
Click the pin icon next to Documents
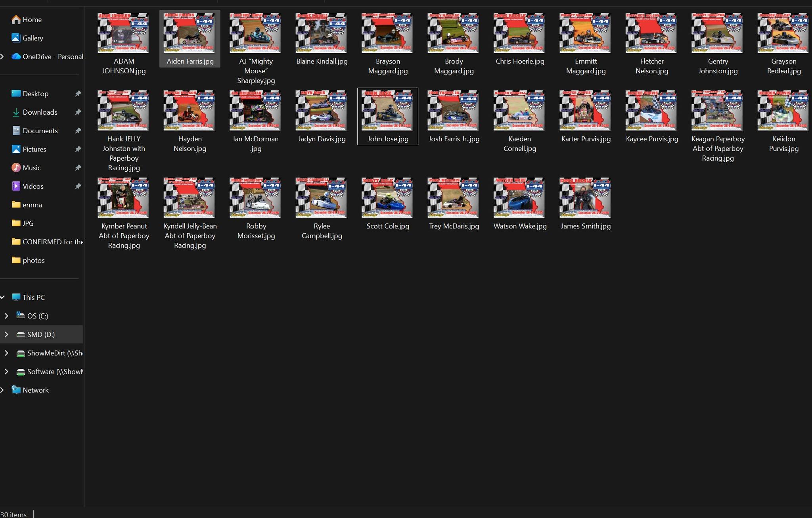point(78,131)
